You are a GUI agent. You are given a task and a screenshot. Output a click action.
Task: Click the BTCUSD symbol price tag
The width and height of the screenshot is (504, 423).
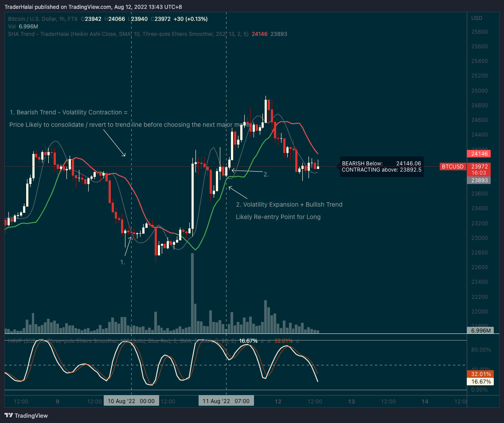[453, 167]
